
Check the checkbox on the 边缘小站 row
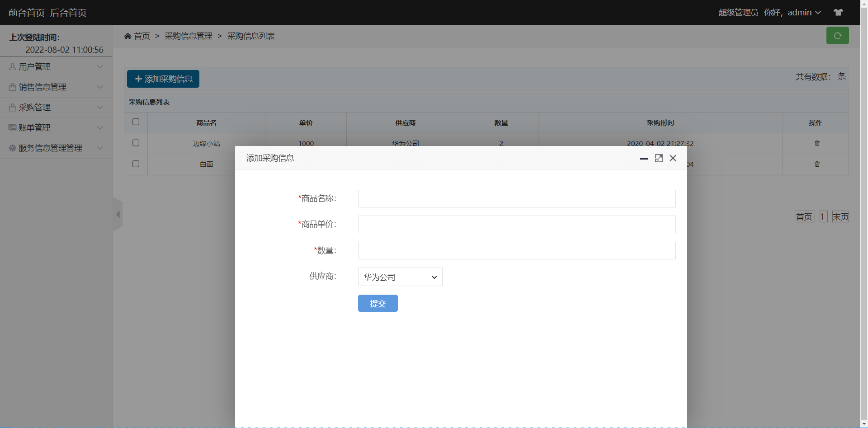136,143
